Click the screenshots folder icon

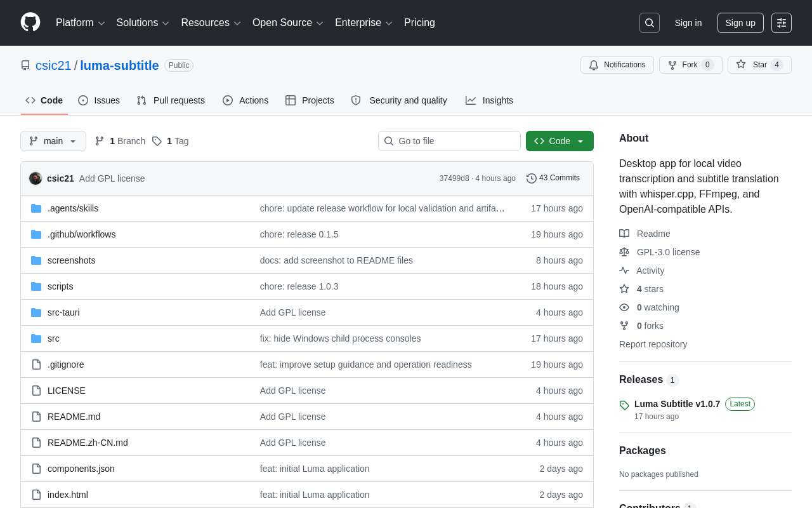click(36, 260)
